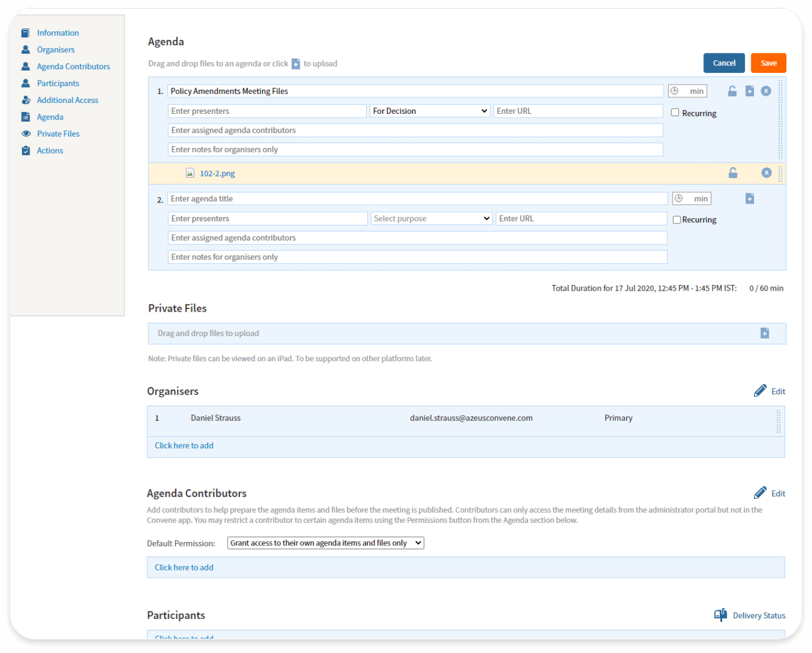Click the Enter agenda title field for item 2

417,199
